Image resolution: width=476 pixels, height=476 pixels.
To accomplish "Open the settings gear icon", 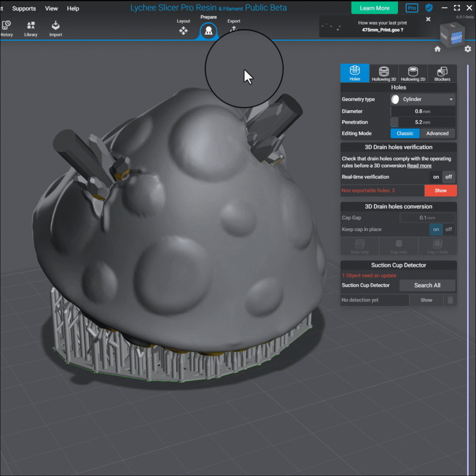I will (x=468, y=48).
